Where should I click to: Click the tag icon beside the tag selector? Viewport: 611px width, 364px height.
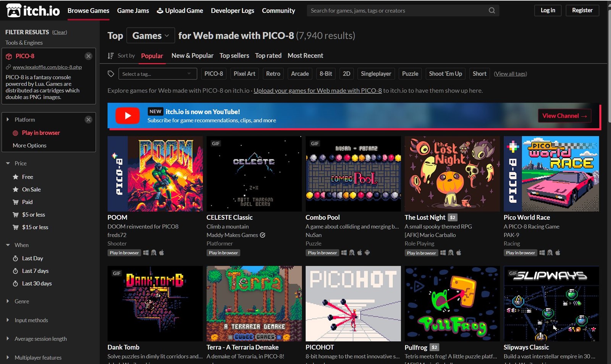[111, 74]
